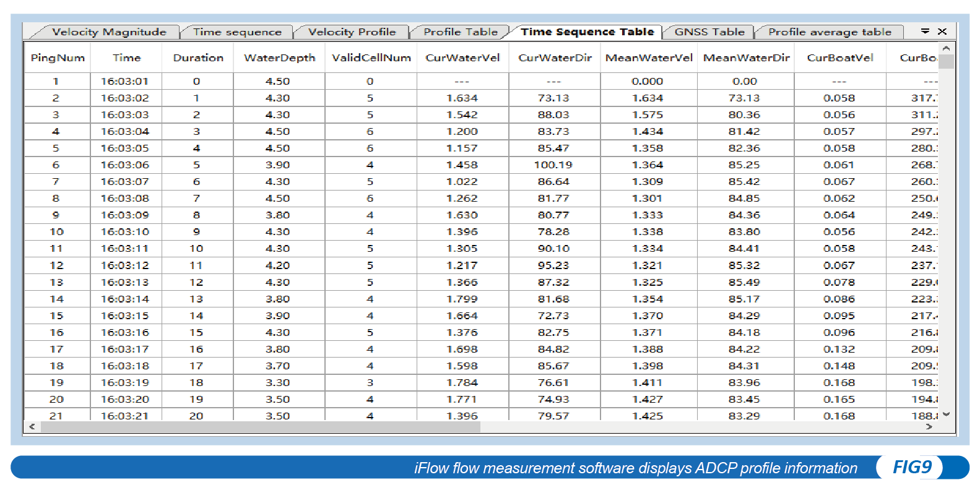The height and width of the screenshot is (498, 980).
Task: Click the 100.19 CurWaterDir cell
Action: pyautogui.click(x=553, y=165)
